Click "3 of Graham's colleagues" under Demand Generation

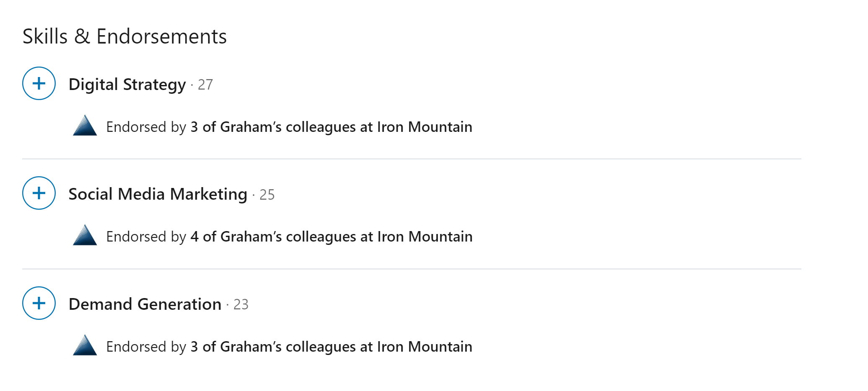click(273, 347)
